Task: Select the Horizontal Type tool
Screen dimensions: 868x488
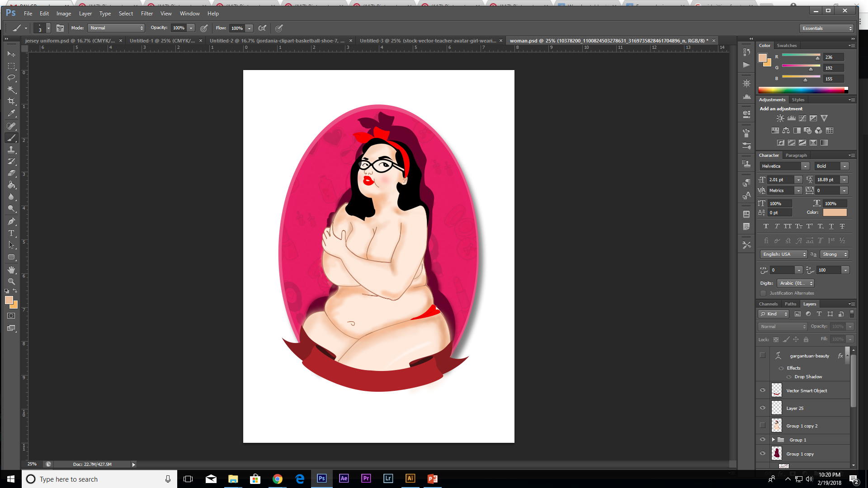Action: point(11,233)
